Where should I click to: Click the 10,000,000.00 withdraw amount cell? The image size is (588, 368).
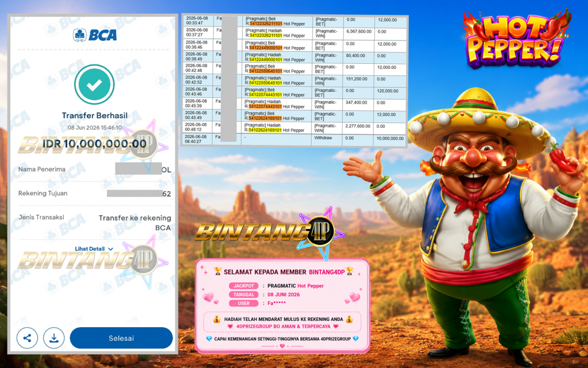point(390,140)
